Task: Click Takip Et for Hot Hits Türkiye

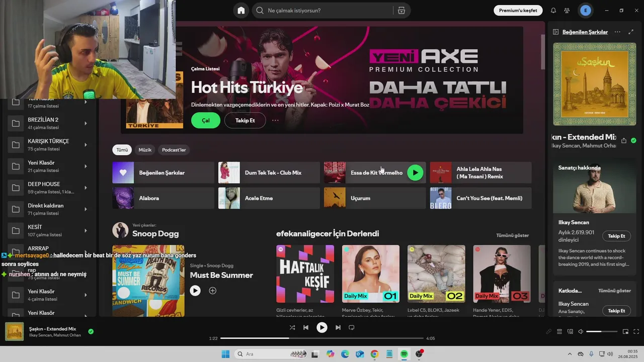Action: click(245, 120)
